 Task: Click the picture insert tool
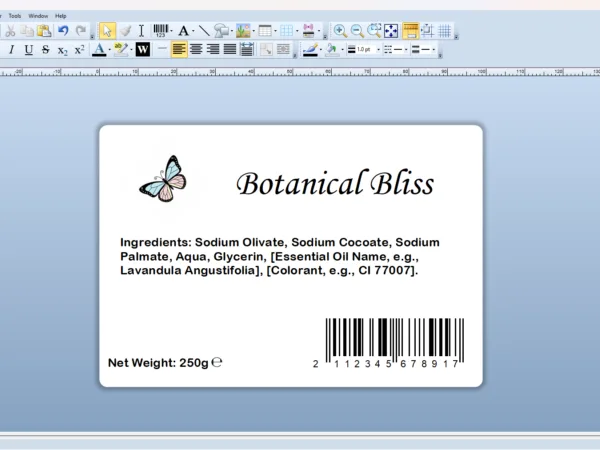(242, 31)
